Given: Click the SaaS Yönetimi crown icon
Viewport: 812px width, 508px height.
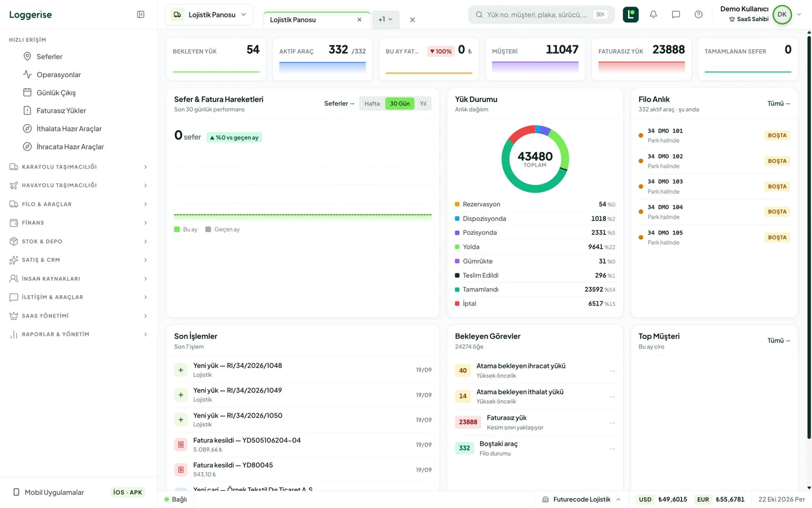Looking at the screenshot, I should tap(14, 316).
